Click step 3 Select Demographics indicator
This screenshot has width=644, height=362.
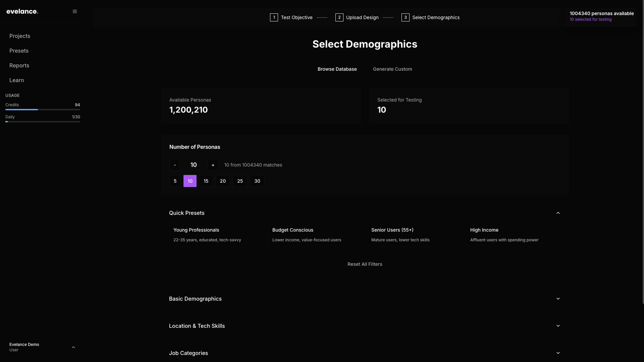point(430,17)
